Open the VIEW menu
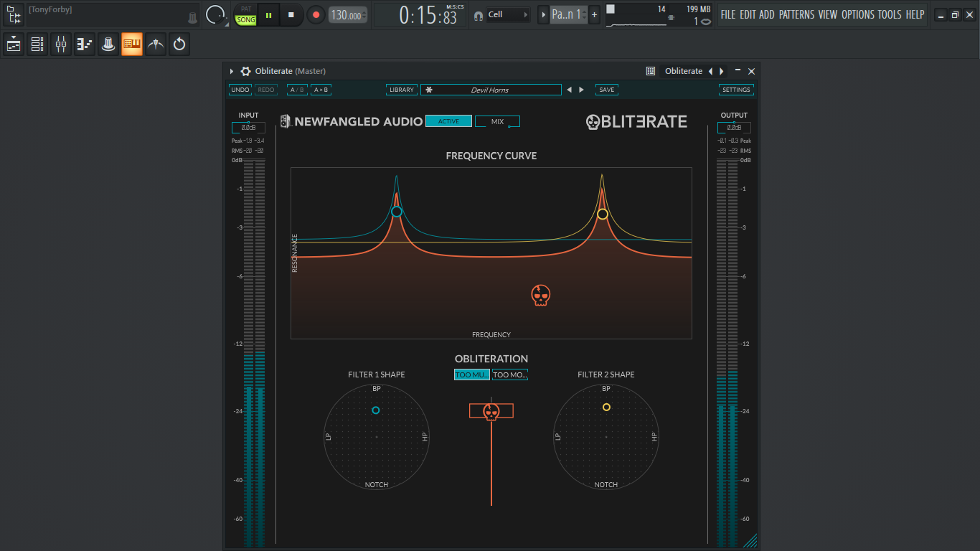Image resolution: width=980 pixels, height=551 pixels. click(828, 14)
